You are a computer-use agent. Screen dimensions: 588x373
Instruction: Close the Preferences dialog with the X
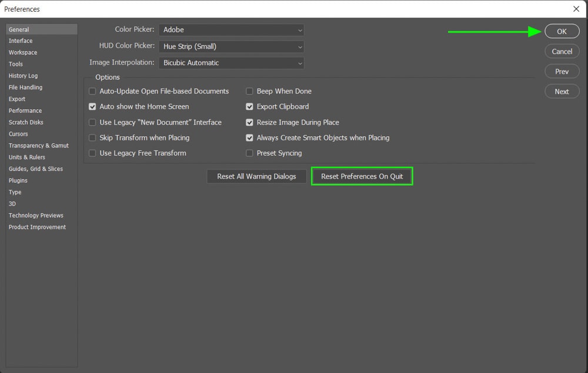point(576,9)
